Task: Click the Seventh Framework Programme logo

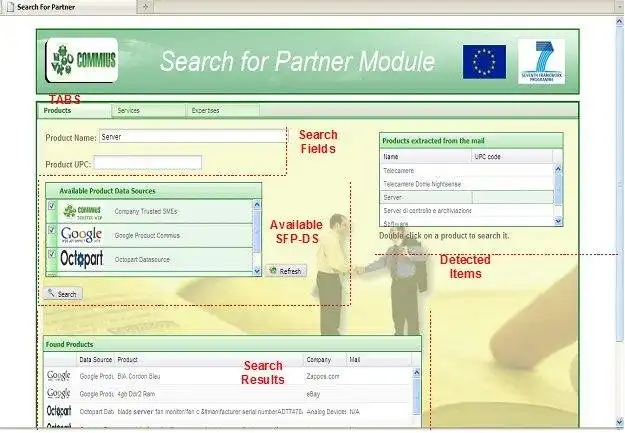Action: click(x=541, y=61)
